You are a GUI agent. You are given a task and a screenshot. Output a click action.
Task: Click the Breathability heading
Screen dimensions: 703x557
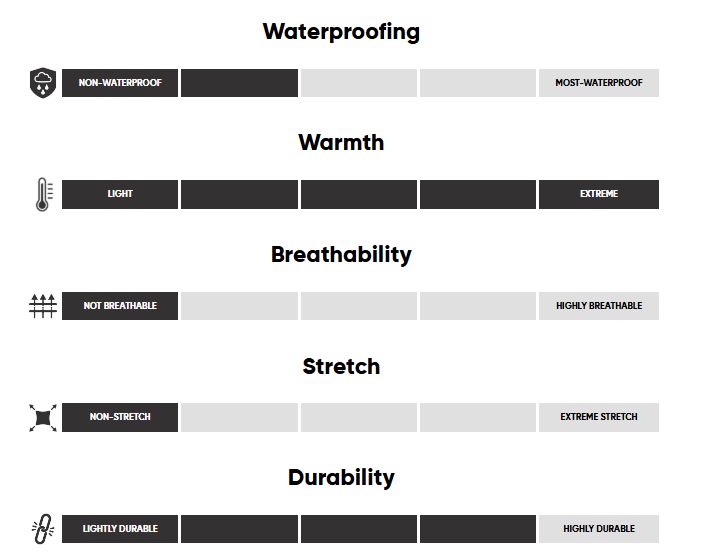click(x=341, y=254)
